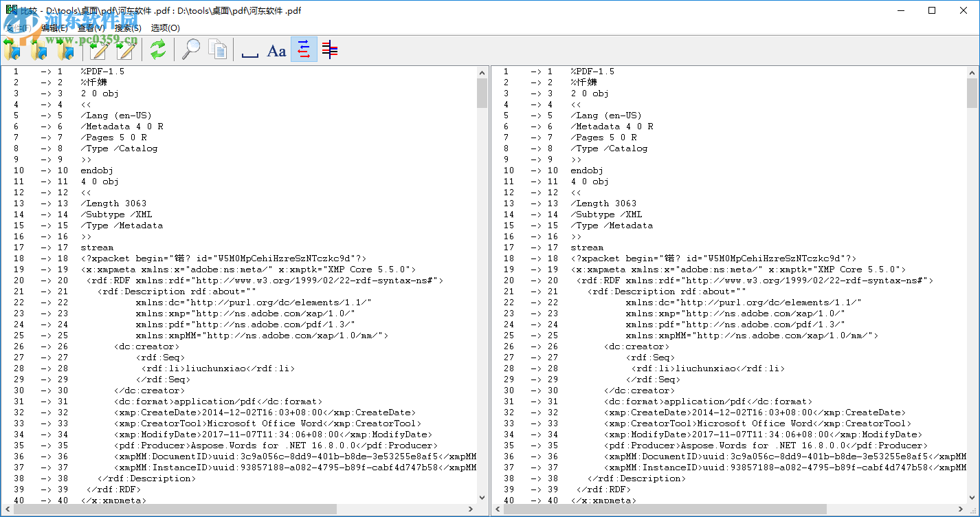Image resolution: width=980 pixels, height=517 pixels.
Task: Click the open right file folder icon
Action: click(x=66, y=49)
